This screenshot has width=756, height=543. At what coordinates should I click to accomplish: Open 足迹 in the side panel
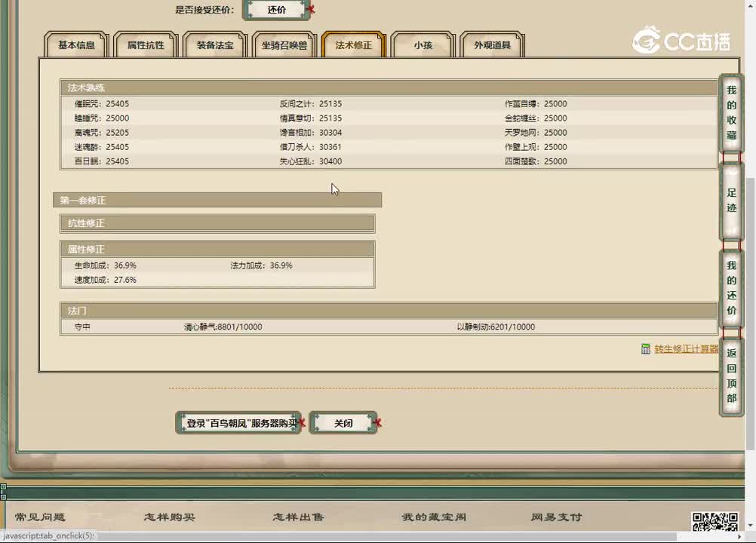click(x=731, y=201)
